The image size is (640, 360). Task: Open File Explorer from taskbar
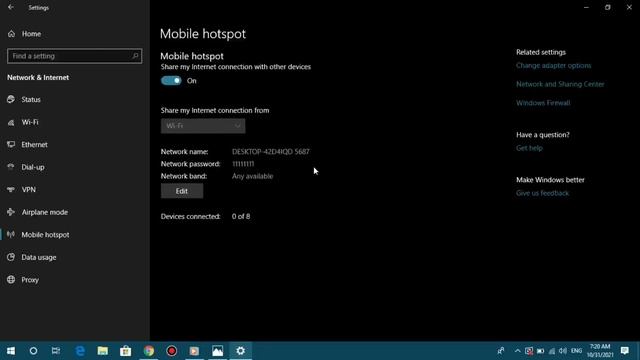(102, 351)
